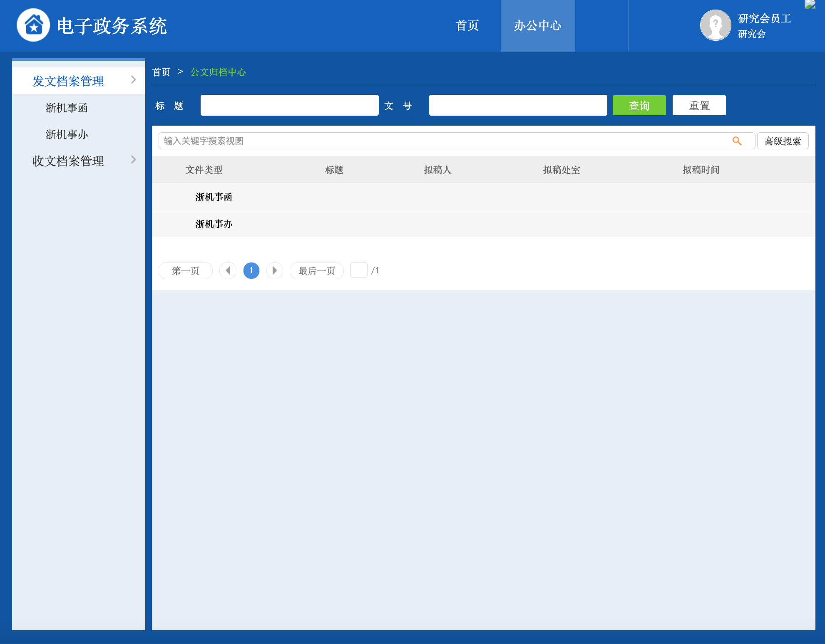Switch to 首页 top navigation tab
The width and height of the screenshot is (825, 644).
pos(467,26)
